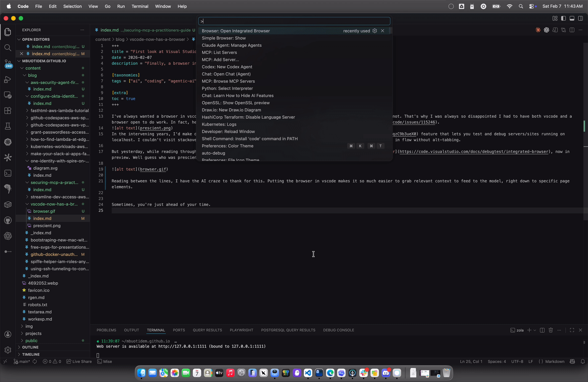Run 'Developer: Reload Window' command
The image size is (588, 382).
click(x=228, y=132)
